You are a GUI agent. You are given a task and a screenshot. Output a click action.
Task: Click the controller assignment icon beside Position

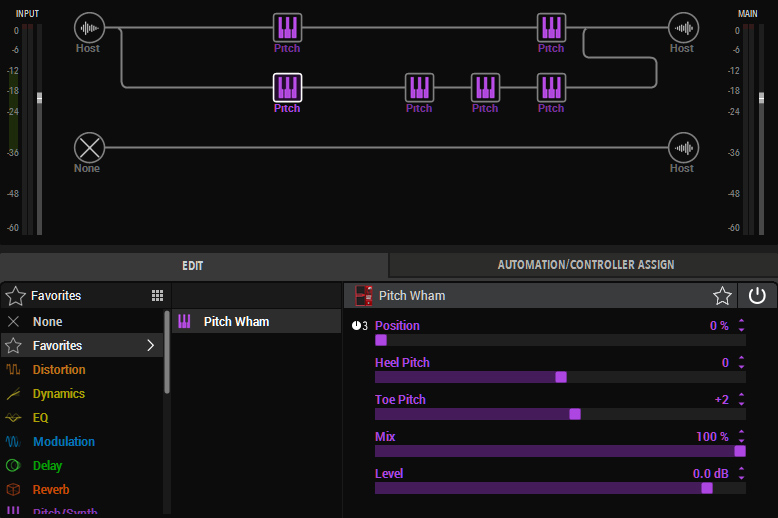359,326
